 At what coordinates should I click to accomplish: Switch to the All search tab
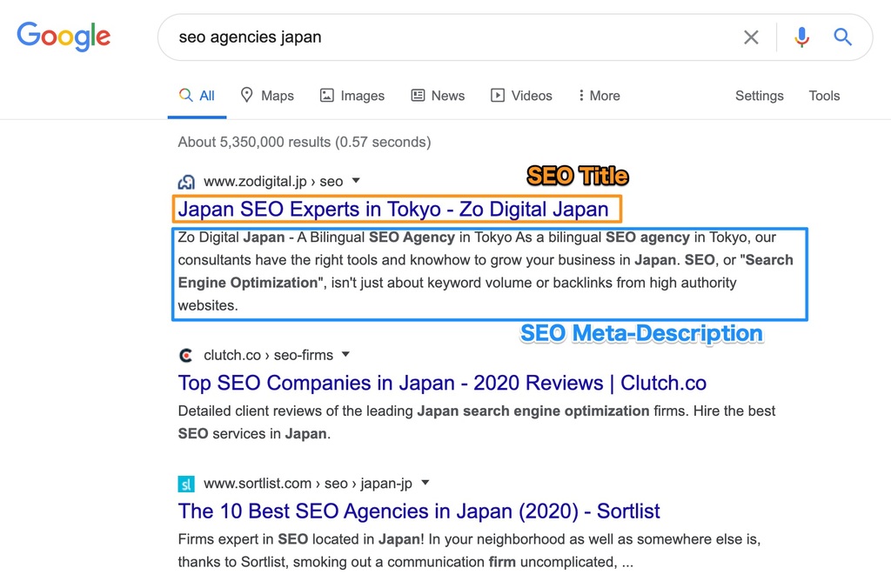pos(197,95)
